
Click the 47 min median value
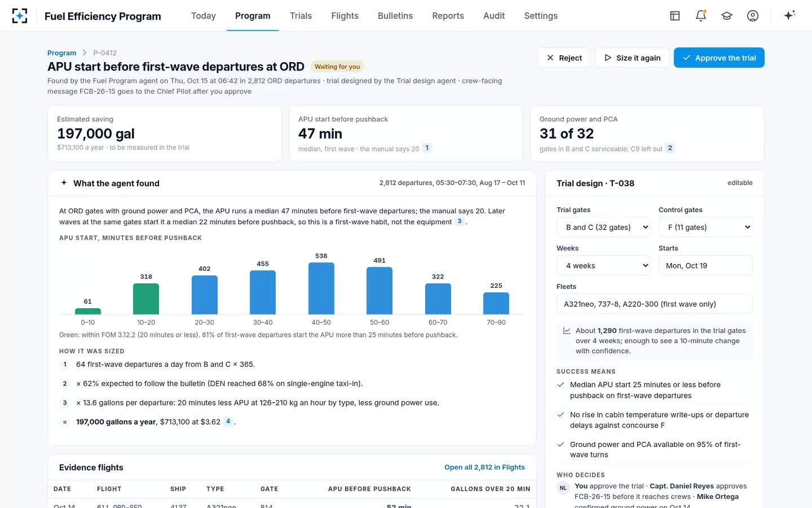tap(320, 134)
